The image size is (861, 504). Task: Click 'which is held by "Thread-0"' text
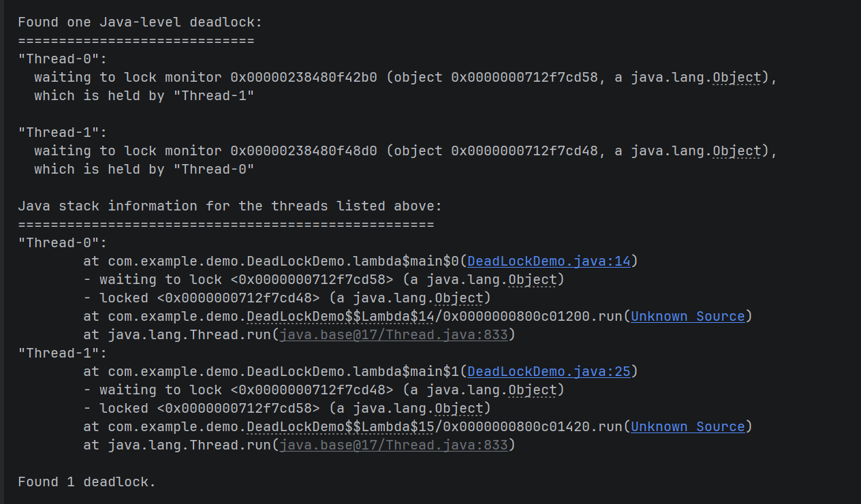click(144, 169)
